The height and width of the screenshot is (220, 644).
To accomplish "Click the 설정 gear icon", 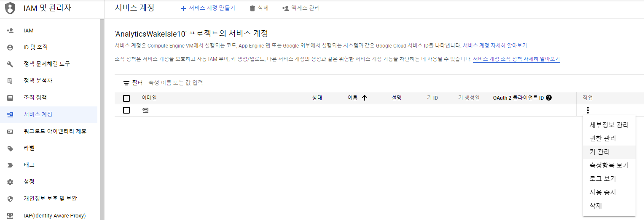I will click(x=10, y=182).
